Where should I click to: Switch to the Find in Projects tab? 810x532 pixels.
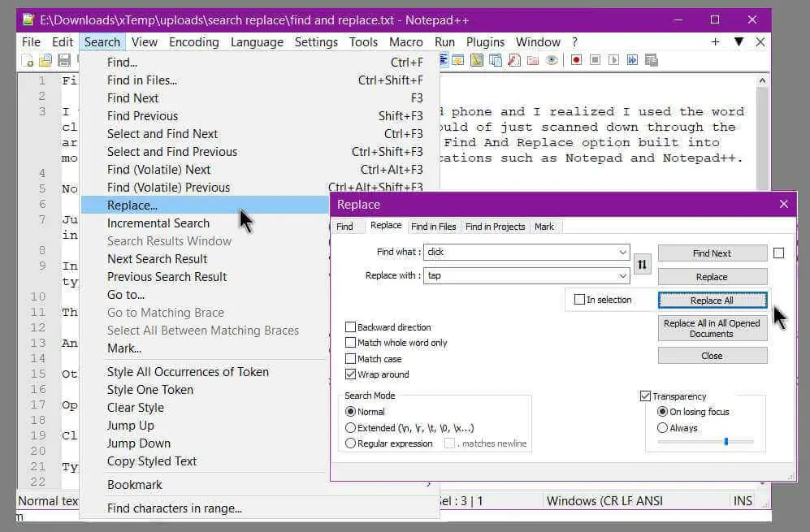click(495, 227)
